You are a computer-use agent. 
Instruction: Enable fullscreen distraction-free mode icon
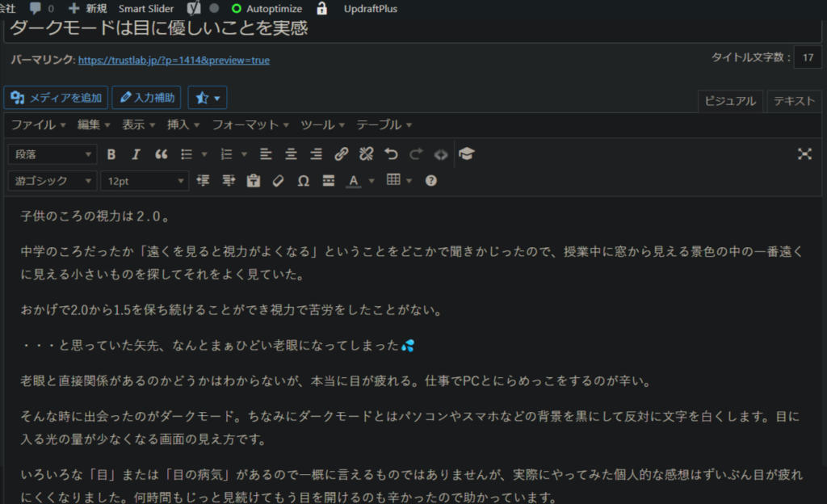[804, 154]
